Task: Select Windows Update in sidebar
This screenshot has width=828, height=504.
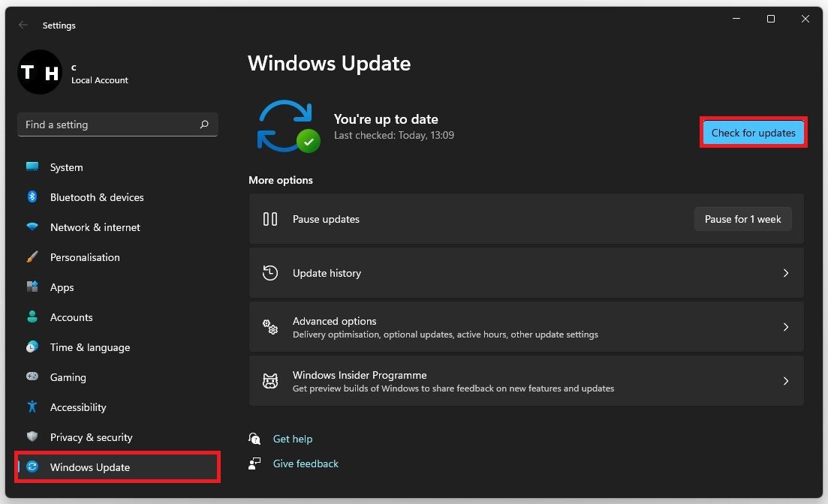Action: [x=118, y=467]
